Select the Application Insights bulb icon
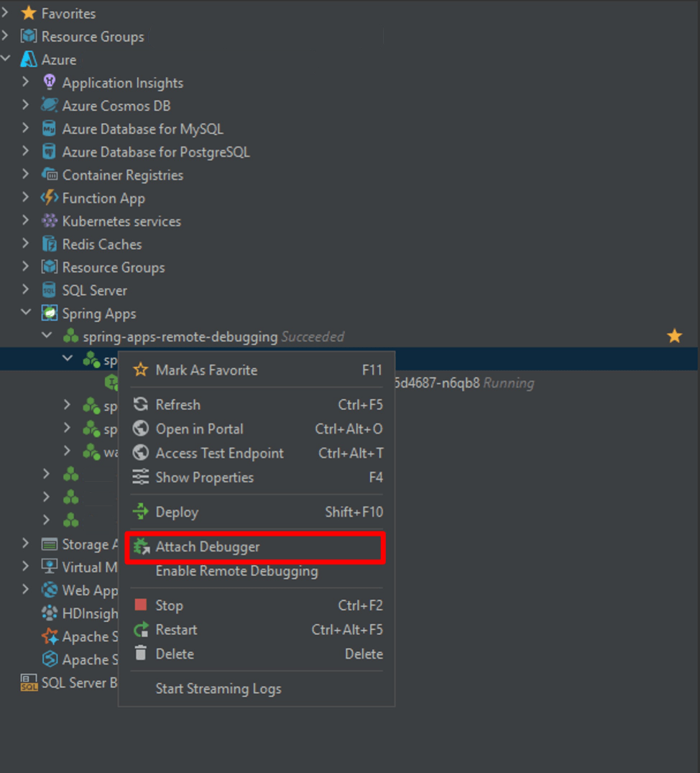The height and width of the screenshot is (773, 700). pos(48,83)
